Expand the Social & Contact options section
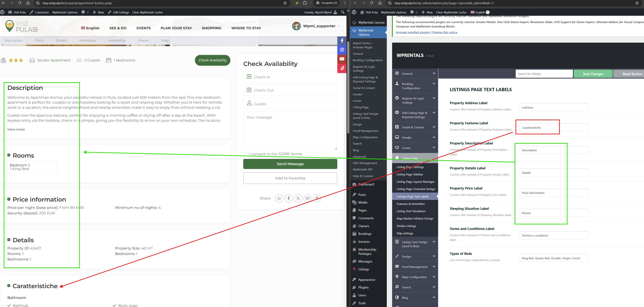 click(x=415, y=127)
